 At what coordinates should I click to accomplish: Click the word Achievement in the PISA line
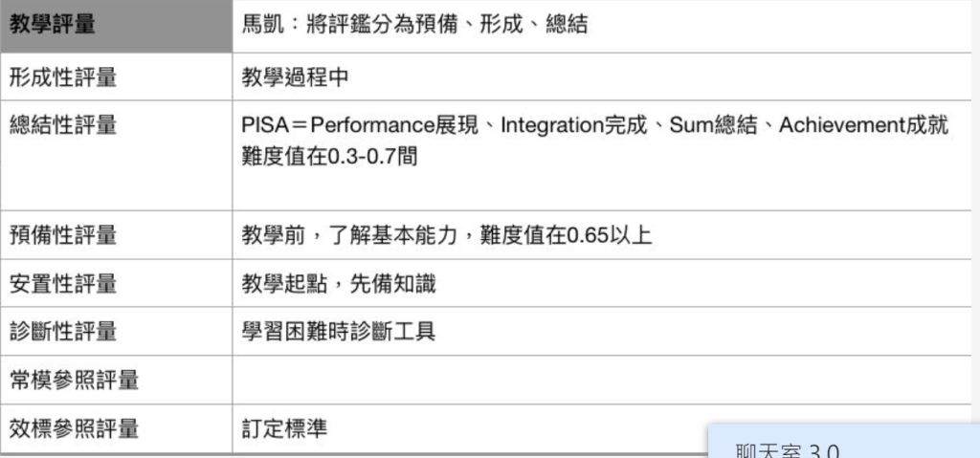coord(840,125)
